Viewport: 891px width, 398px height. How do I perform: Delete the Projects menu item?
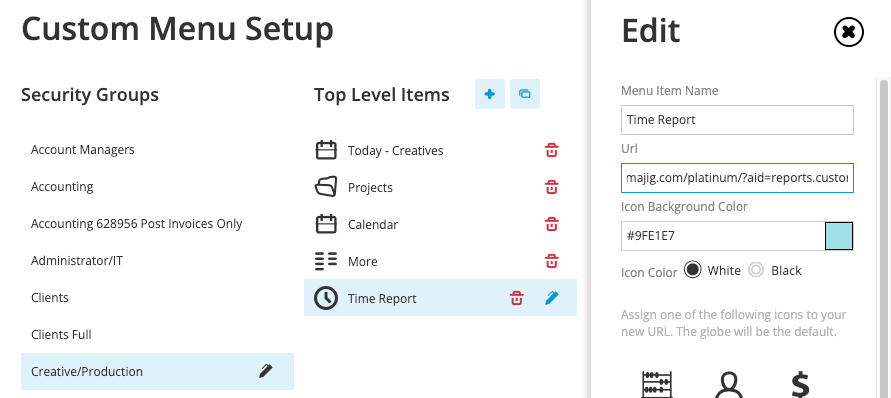551,187
